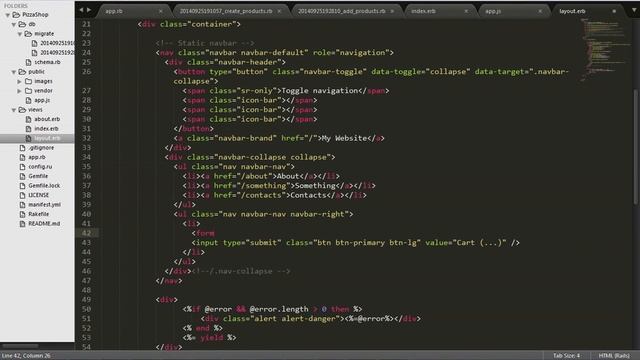Collapse the views folder arrow
Screen dimensions: 640x360
[14, 110]
